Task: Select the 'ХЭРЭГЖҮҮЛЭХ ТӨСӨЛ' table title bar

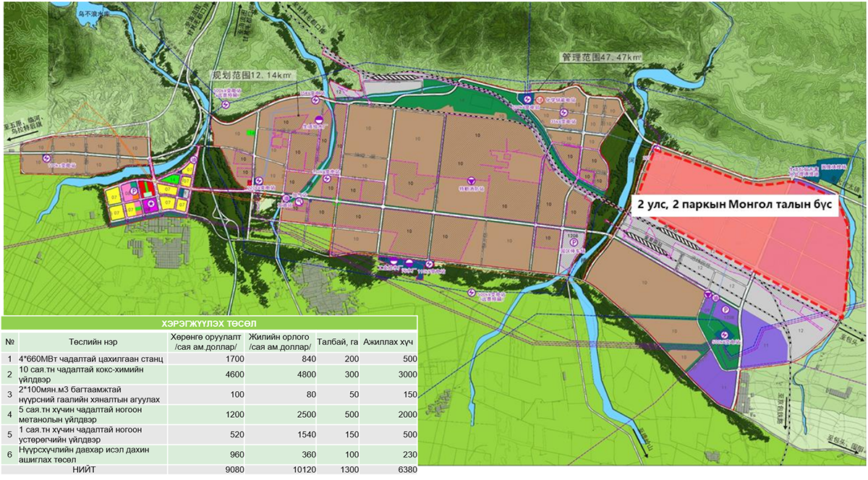Action: pos(209,323)
